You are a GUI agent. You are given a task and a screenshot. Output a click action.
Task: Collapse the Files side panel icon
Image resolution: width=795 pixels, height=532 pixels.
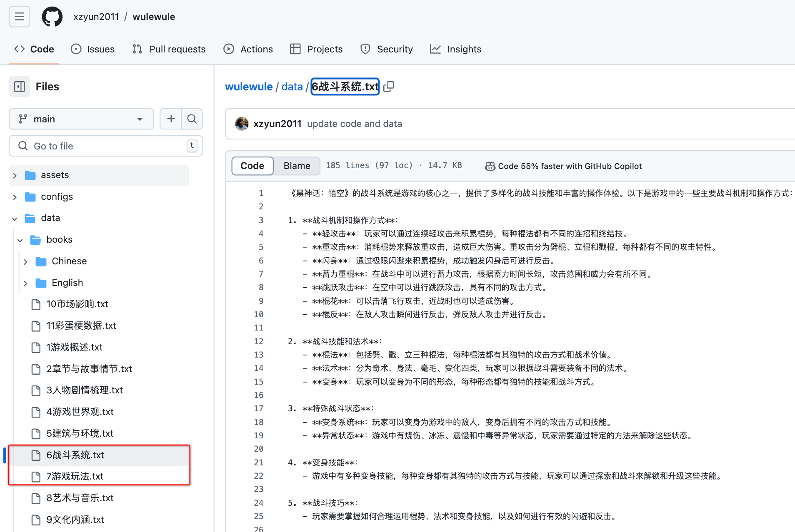(x=20, y=87)
